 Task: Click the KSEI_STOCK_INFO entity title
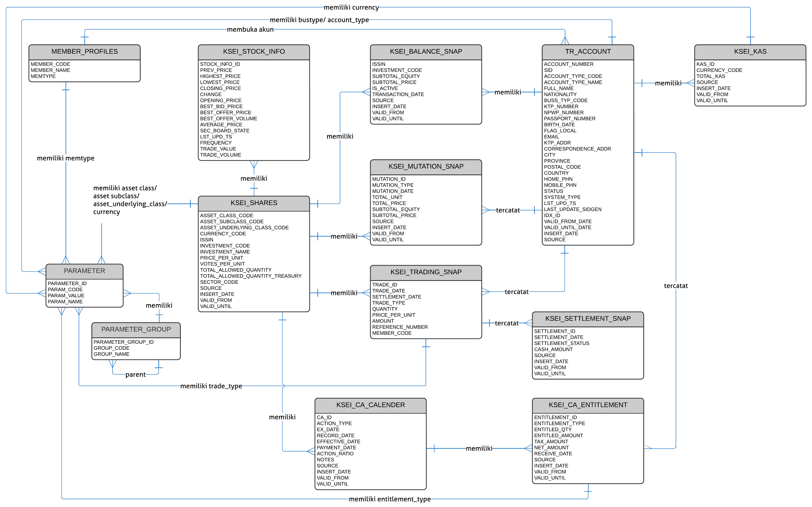click(254, 52)
